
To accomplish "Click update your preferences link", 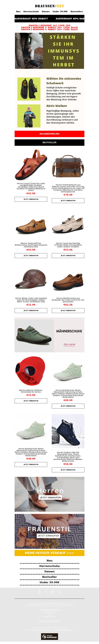I will pos(42,630).
